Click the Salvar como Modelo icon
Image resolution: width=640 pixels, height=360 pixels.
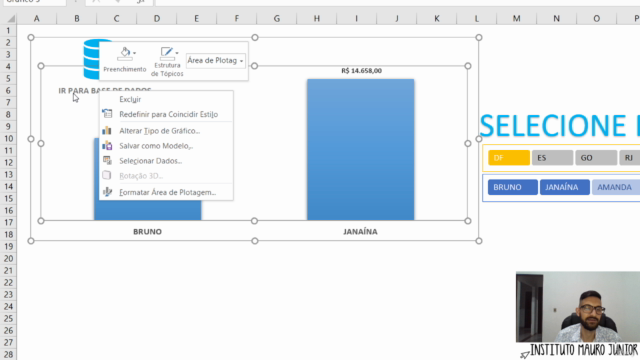point(107,145)
